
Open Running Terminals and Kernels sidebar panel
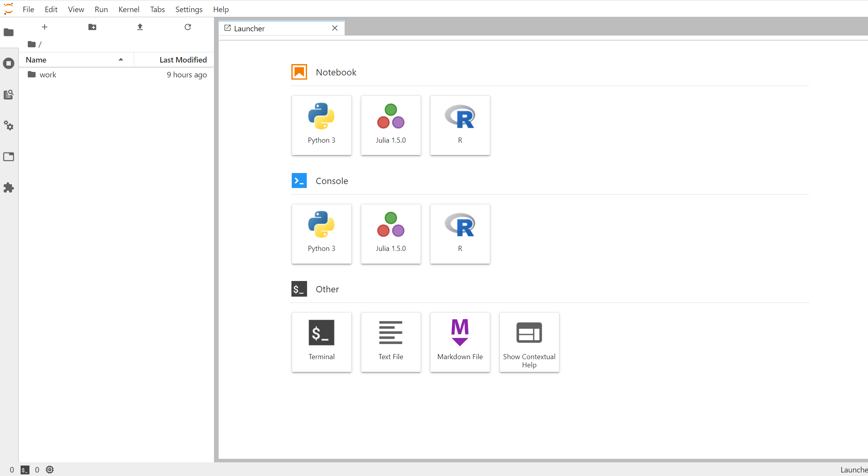(9, 63)
